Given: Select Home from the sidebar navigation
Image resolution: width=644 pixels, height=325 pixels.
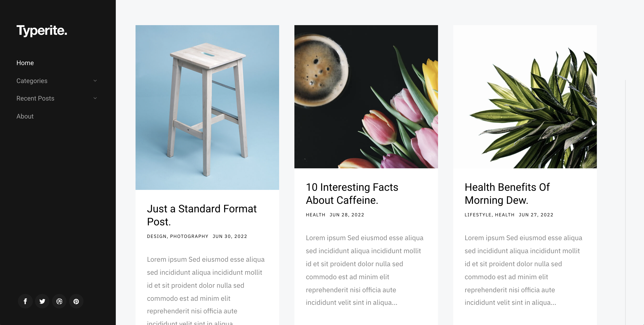Looking at the screenshot, I should [24, 63].
